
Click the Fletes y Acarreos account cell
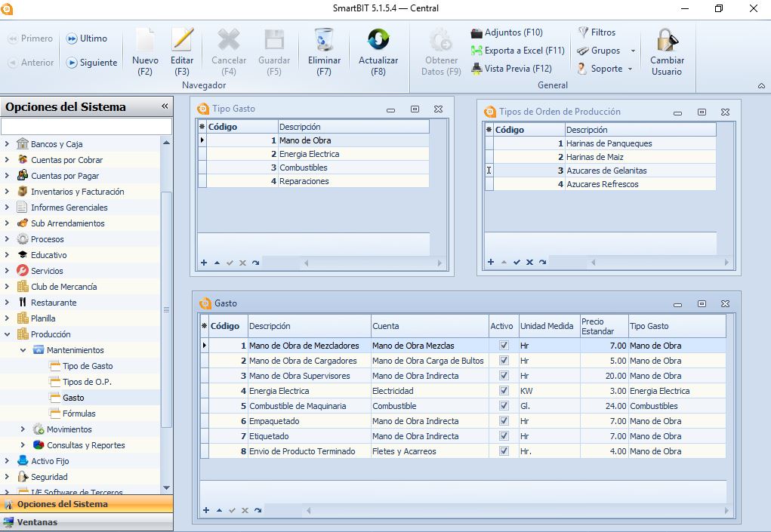[430, 451]
